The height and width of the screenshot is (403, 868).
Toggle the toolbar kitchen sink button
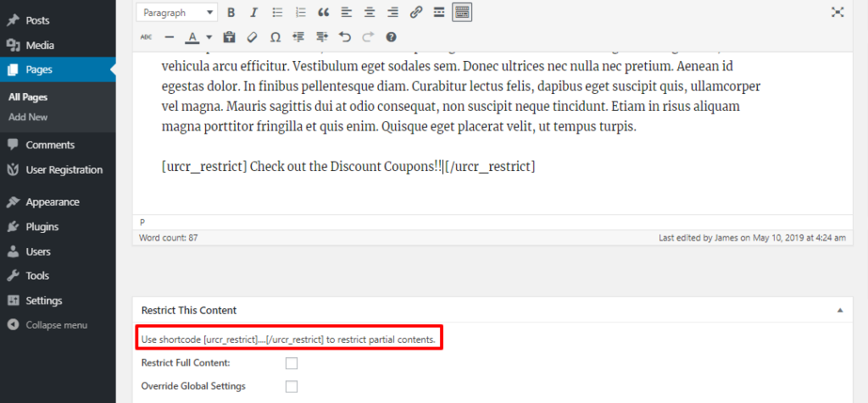tap(462, 12)
